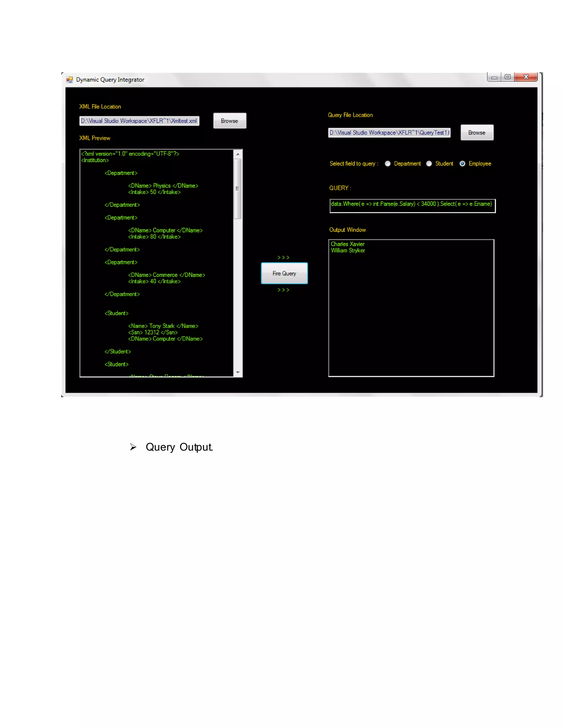The width and height of the screenshot is (563, 728).
Task: Click Browse next to Query File Location
Action: pos(477,133)
